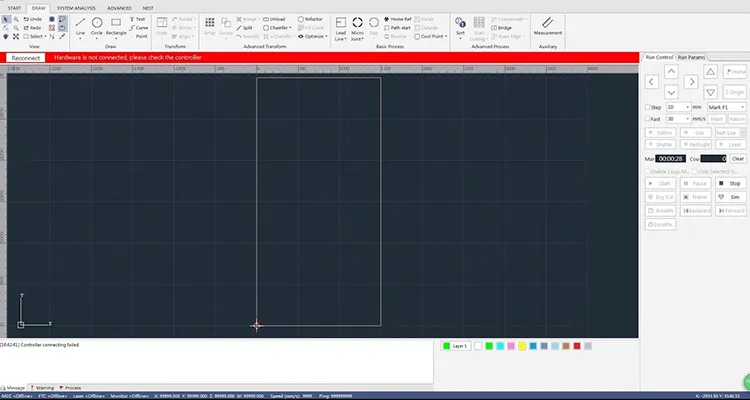Select the Rectangle drawing tool
This screenshot has width=750, height=400.
click(x=116, y=24)
